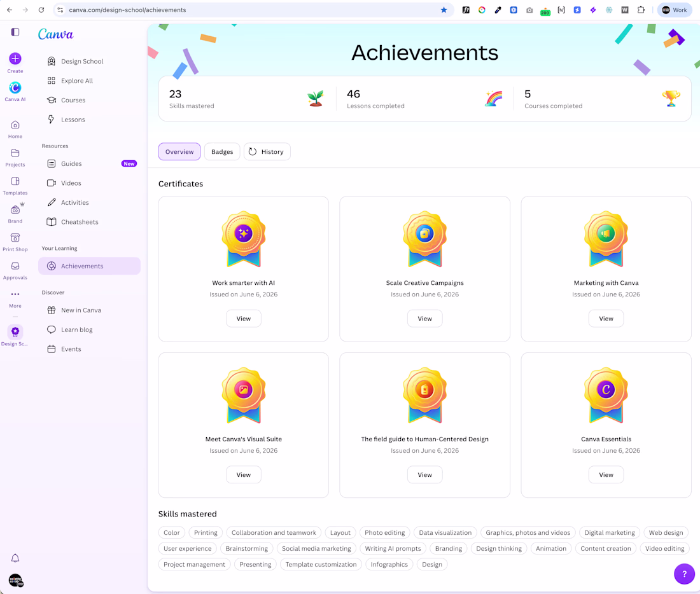Click the Photo editing skill chip
Viewport: 700px width, 594px height.
(x=385, y=533)
